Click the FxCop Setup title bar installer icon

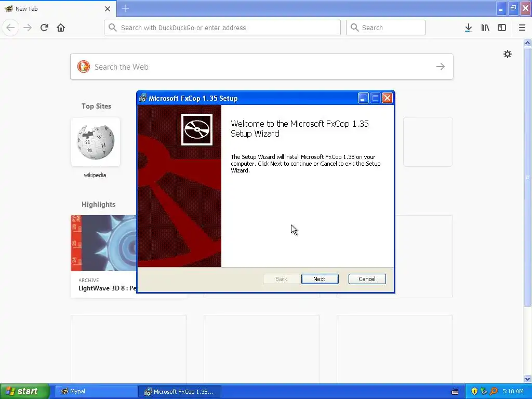tap(143, 98)
